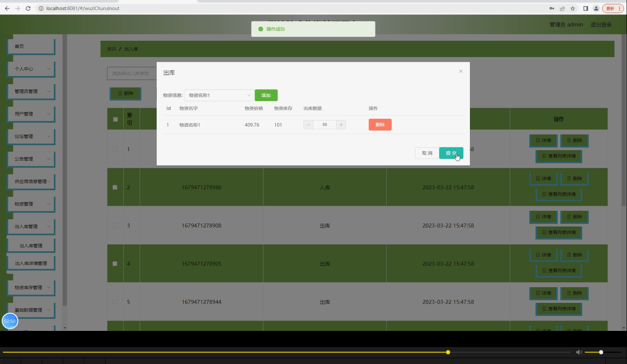Image resolution: width=627 pixels, height=364 pixels.
Task: Go back with browser back arrow
Action: click(x=7, y=8)
